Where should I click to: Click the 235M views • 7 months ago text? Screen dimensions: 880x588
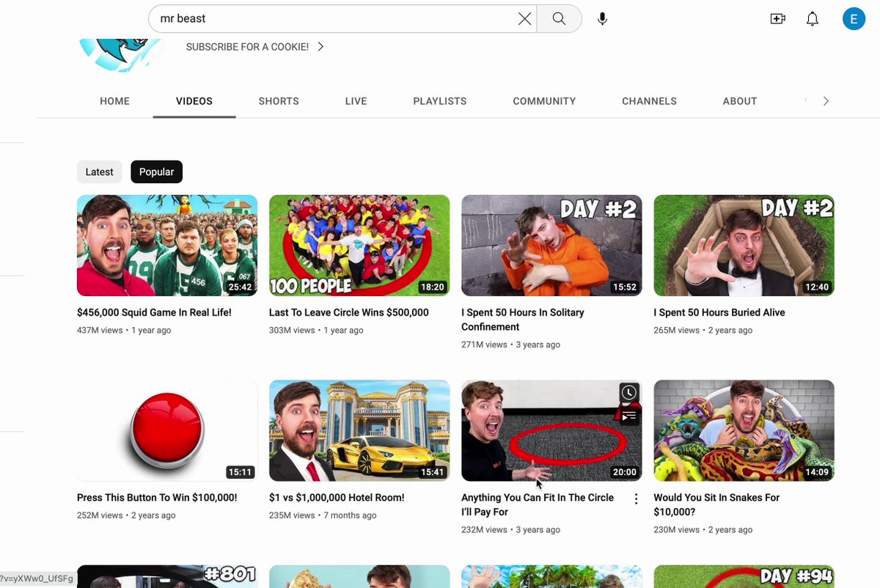tap(323, 515)
